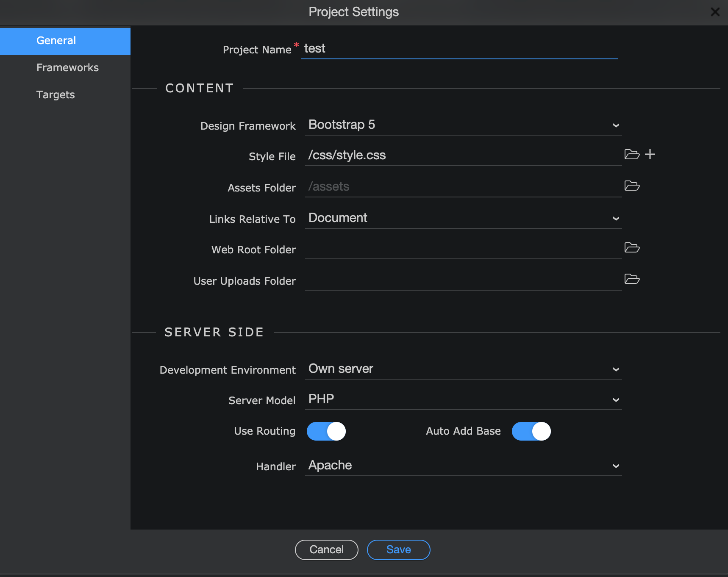The height and width of the screenshot is (577, 728).
Task: Toggle the Use Routing switch
Action: pyautogui.click(x=326, y=431)
